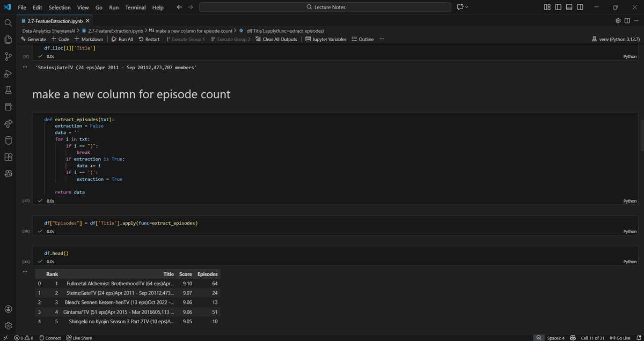Open the Help menu
644x341 pixels.
158,8
